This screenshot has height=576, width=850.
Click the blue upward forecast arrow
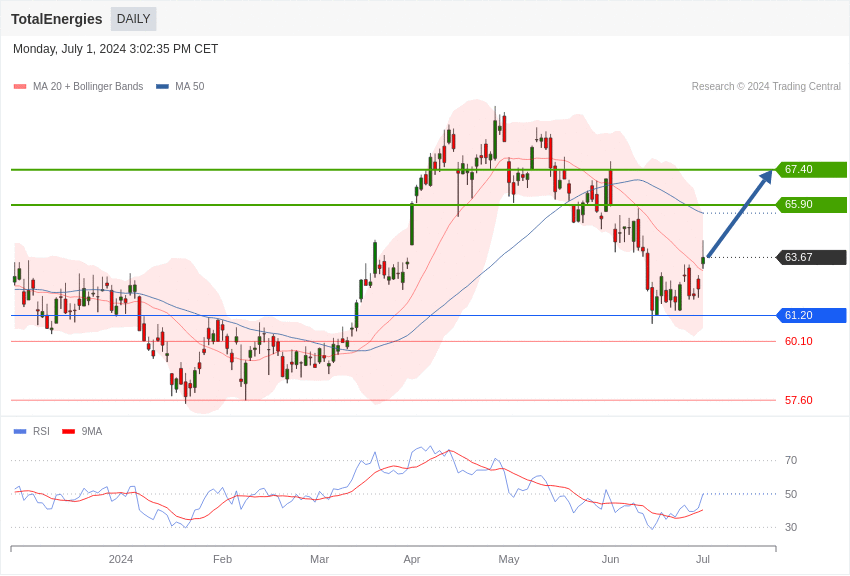click(739, 214)
